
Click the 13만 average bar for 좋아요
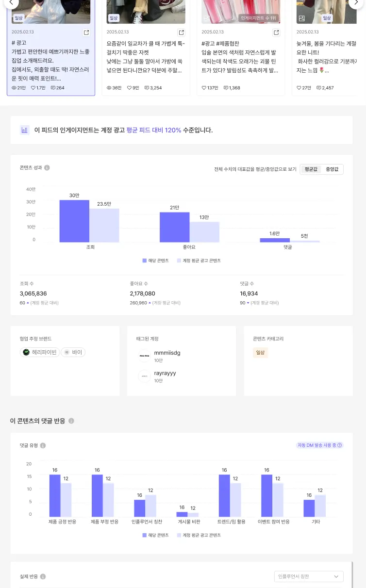204,232
